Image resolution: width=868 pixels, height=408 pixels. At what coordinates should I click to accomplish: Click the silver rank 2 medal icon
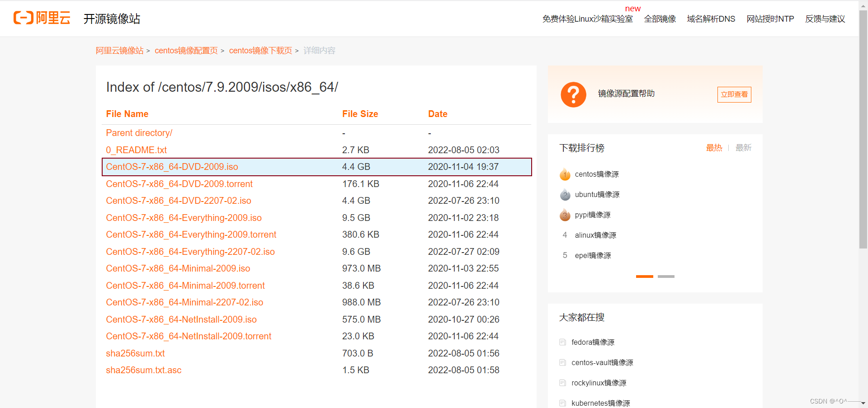coord(565,194)
